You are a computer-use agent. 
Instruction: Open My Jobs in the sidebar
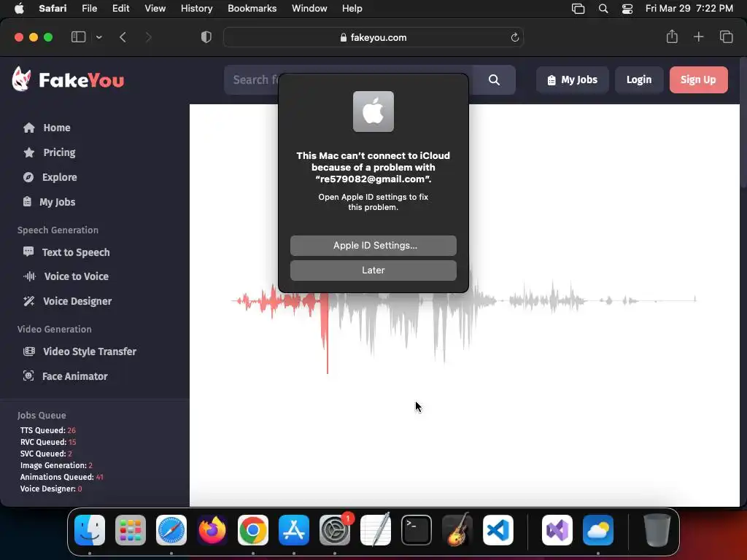[x=49, y=202]
